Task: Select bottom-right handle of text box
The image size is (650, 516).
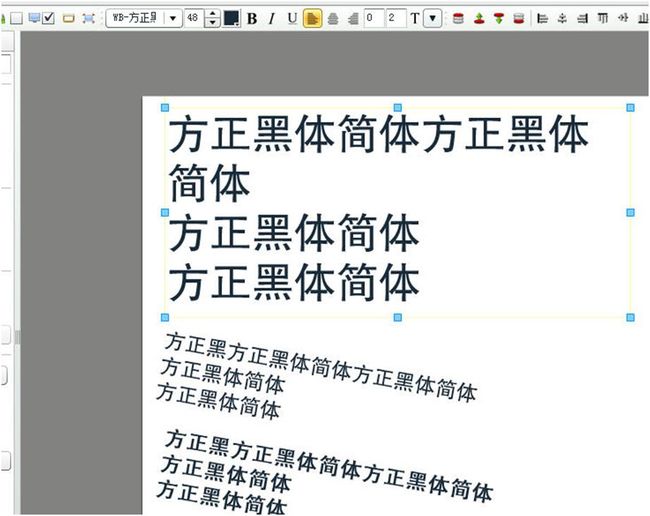Action: (631, 317)
